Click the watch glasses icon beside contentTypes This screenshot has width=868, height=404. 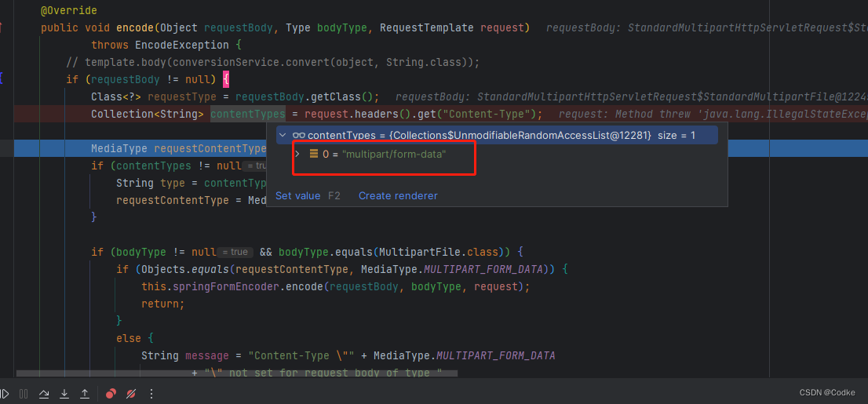[299, 135]
